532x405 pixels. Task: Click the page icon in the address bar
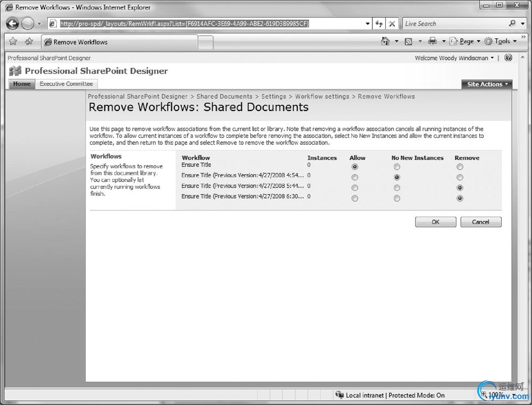point(53,23)
